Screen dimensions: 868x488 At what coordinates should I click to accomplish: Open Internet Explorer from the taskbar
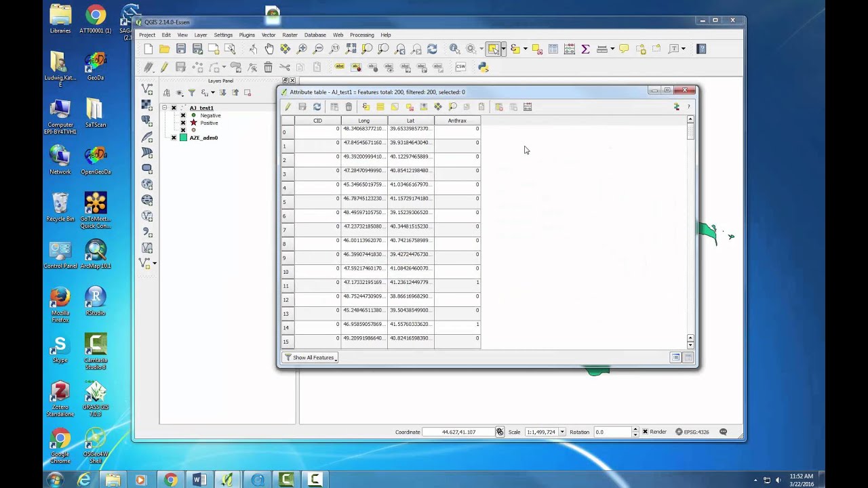(x=84, y=480)
